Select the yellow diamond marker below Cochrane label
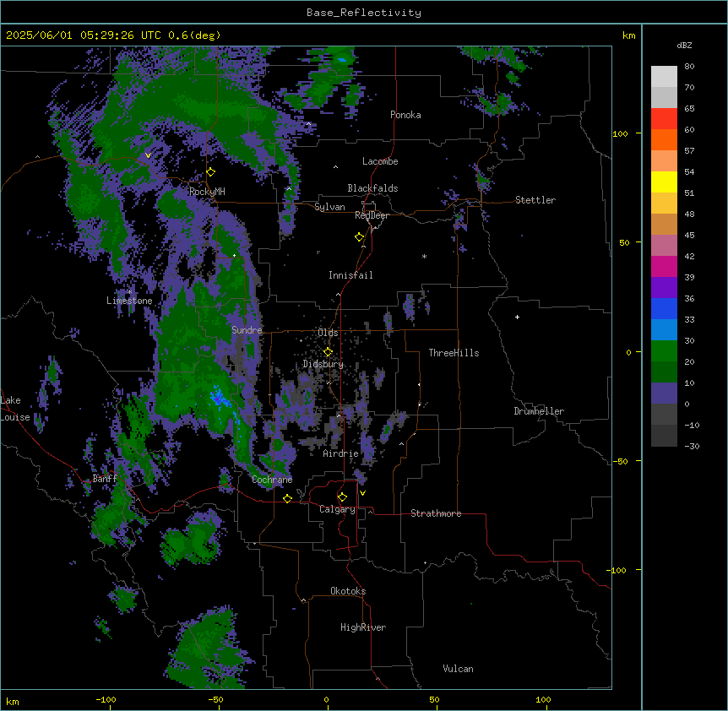 287,498
